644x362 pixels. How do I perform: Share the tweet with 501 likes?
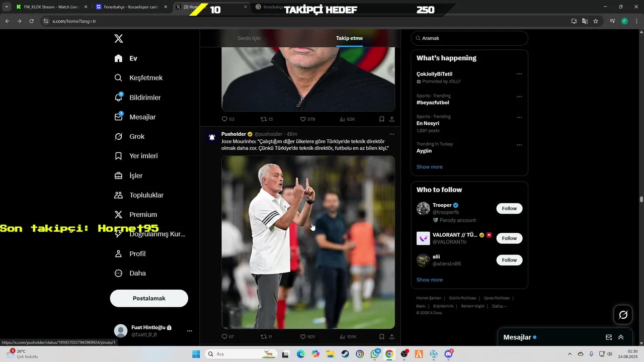pos(391,337)
